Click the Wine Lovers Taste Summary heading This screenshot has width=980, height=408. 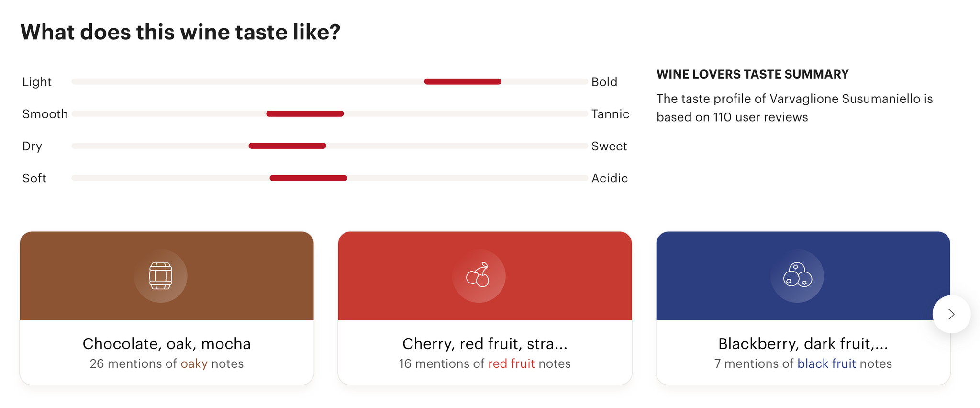(752, 74)
